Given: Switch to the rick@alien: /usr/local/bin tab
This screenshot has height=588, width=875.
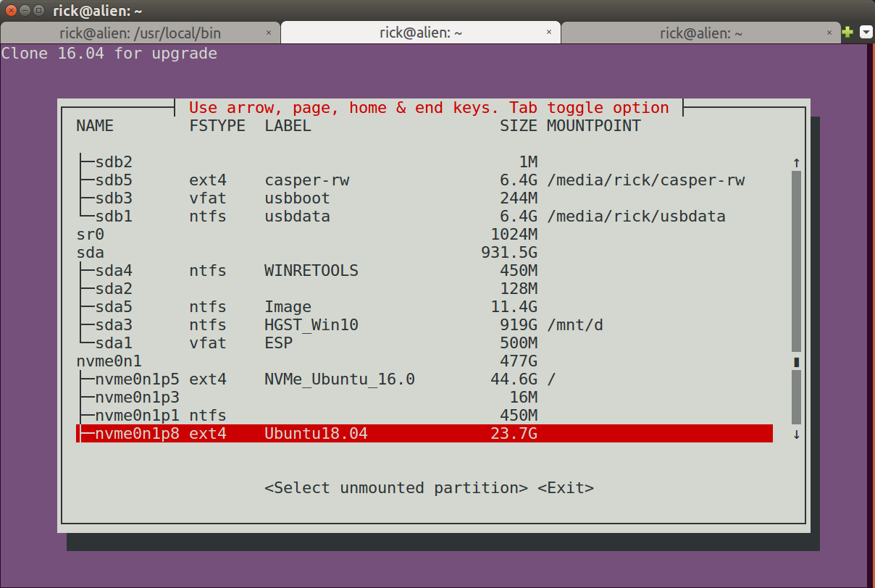Looking at the screenshot, I should (141, 33).
